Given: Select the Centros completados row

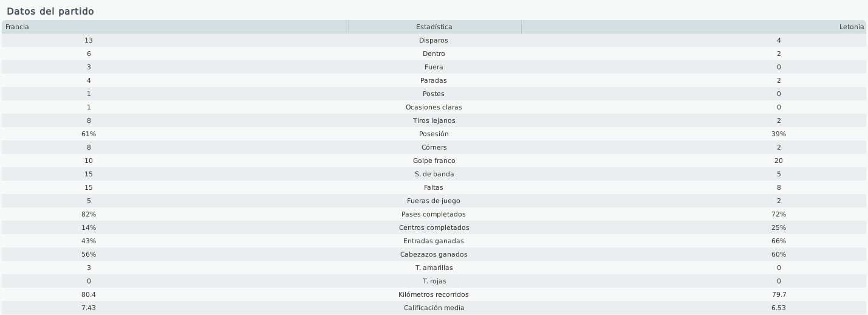Looking at the screenshot, I should point(434,227).
